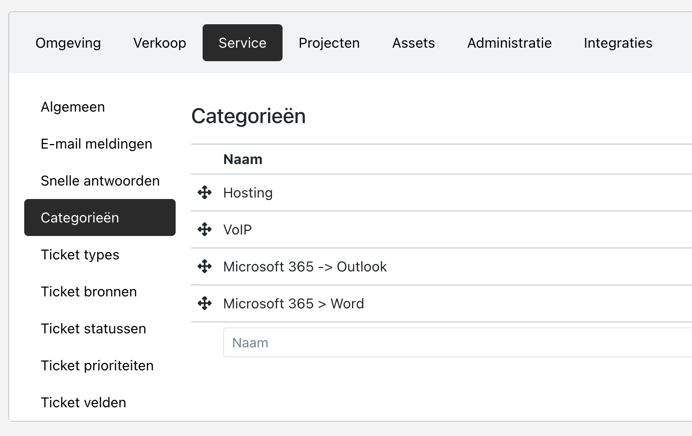Click the Microsoft 365 > Word category name
Viewport: 692px width, 436px height.
point(293,304)
